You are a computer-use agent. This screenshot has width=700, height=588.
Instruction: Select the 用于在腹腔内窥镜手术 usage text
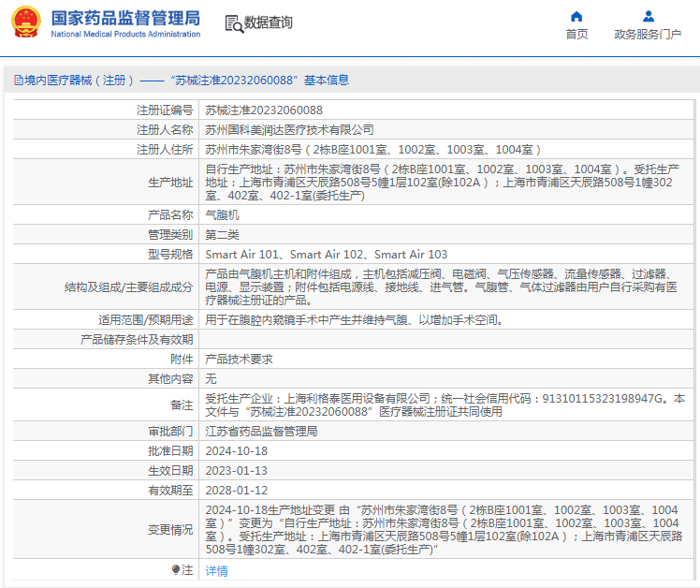355,320
